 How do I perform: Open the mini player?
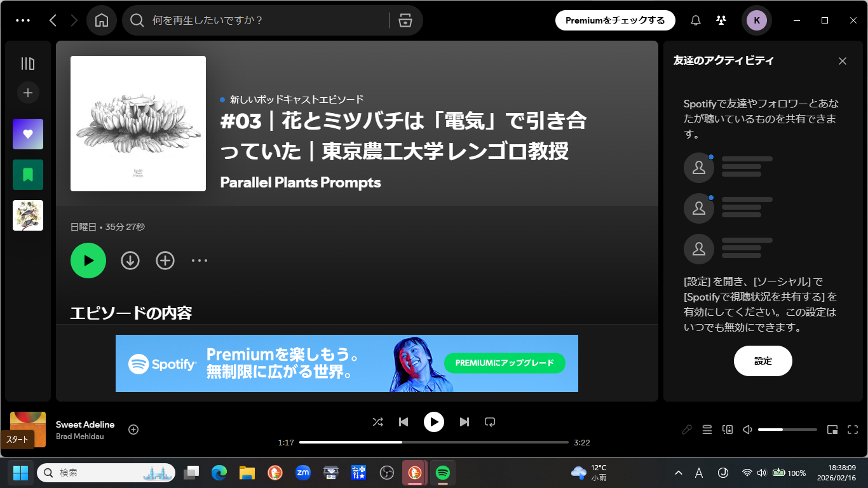coord(832,430)
